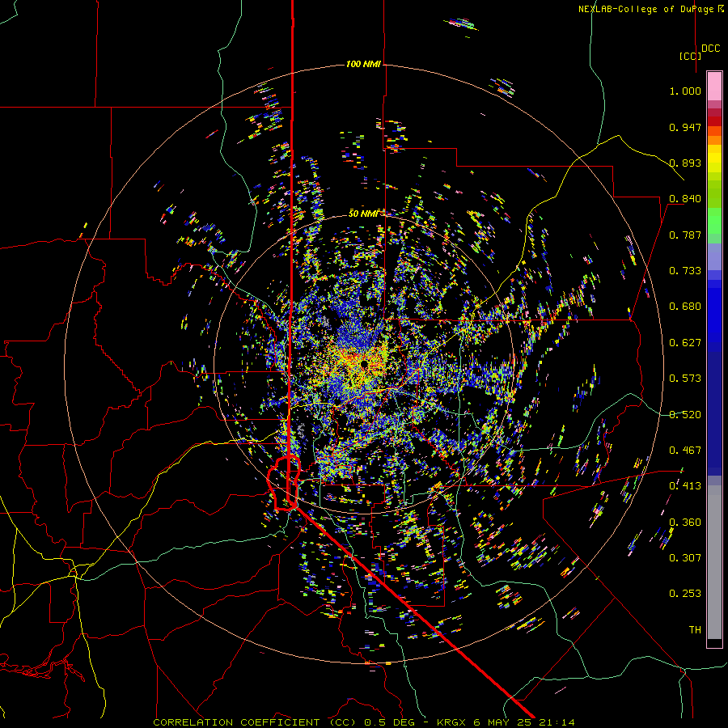728x728 pixels.
Task: Select the 0.573 scale value
Action: click(x=685, y=379)
